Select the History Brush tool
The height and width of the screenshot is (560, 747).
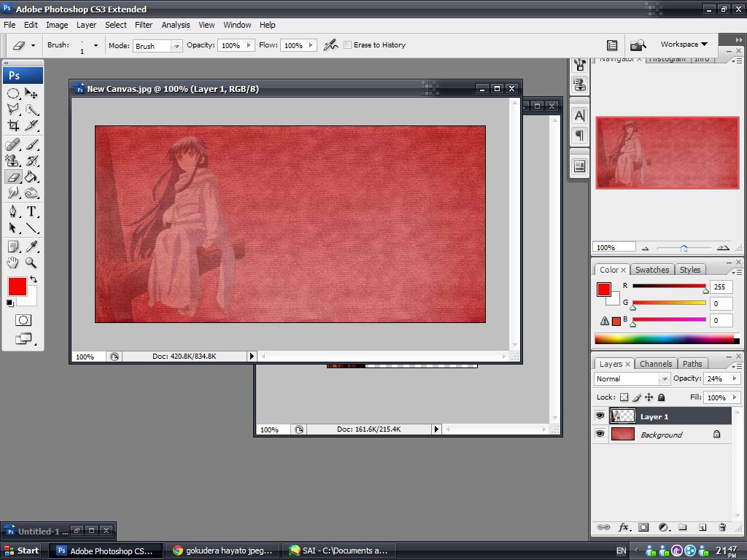[x=31, y=161]
